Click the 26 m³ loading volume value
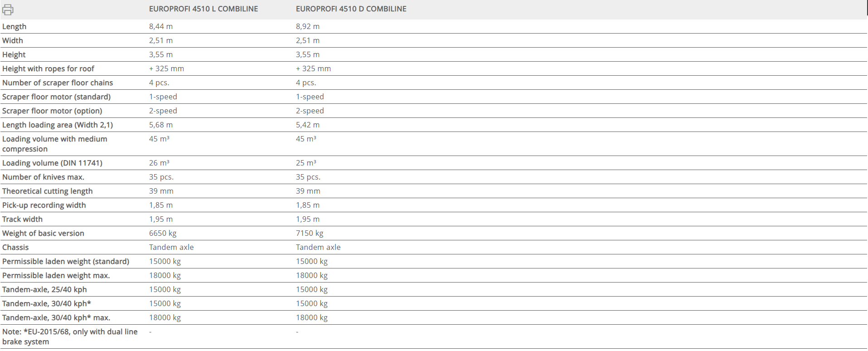Viewport: 868px width, 351px height. [159, 163]
